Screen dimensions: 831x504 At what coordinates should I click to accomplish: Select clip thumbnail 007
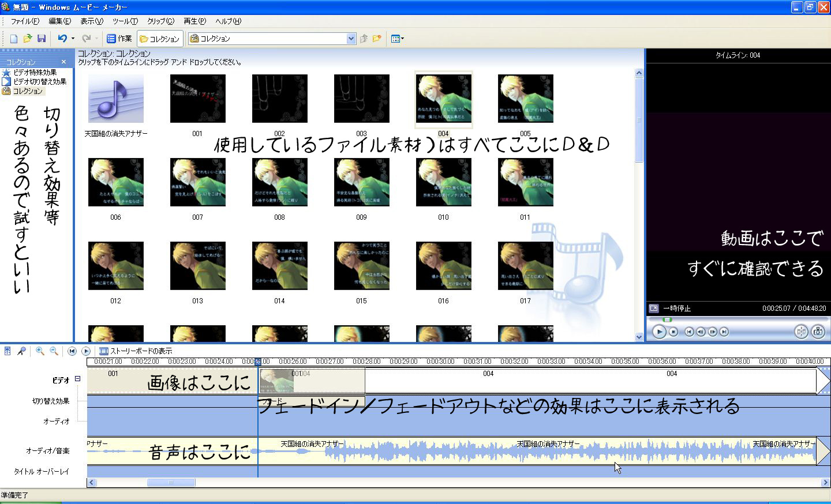click(x=197, y=182)
